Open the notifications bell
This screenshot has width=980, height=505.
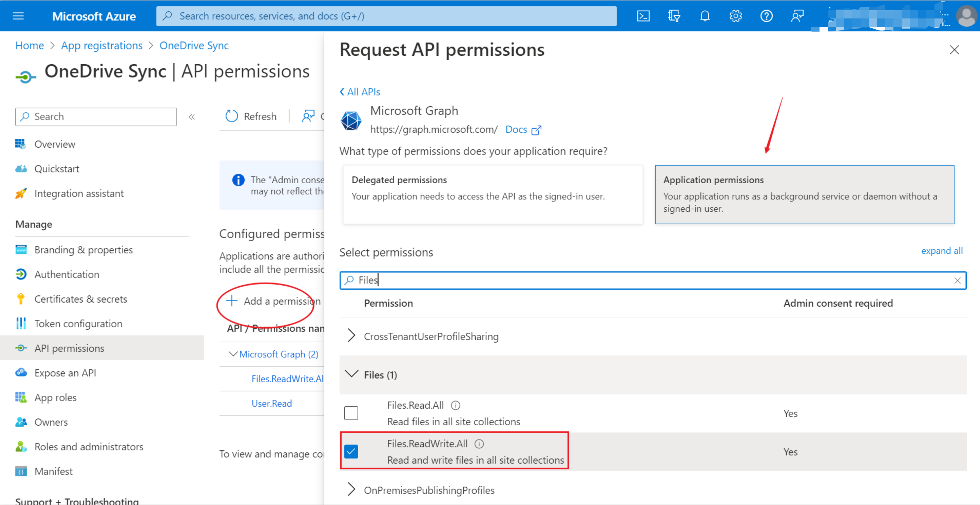click(705, 16)
